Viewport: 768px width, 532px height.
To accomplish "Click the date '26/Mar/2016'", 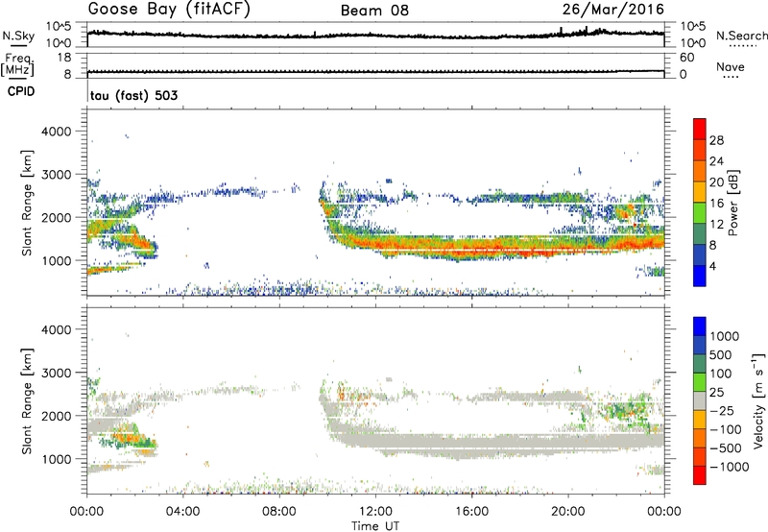I will coord(613,10).
